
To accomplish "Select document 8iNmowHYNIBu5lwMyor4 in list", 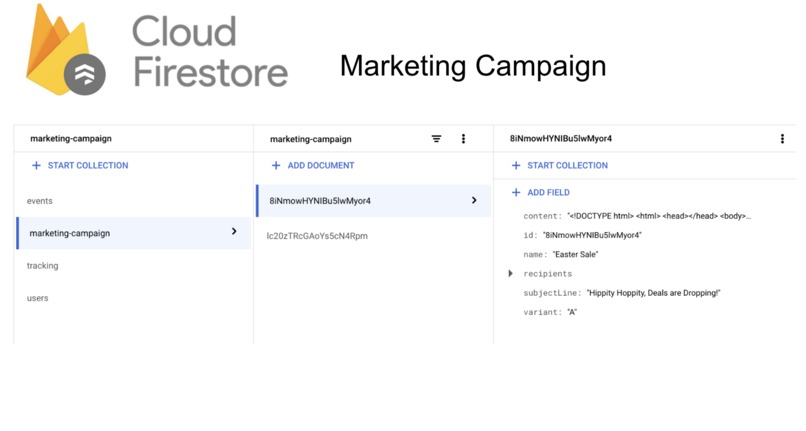I will pyautogui.click(x=373, y=201).
